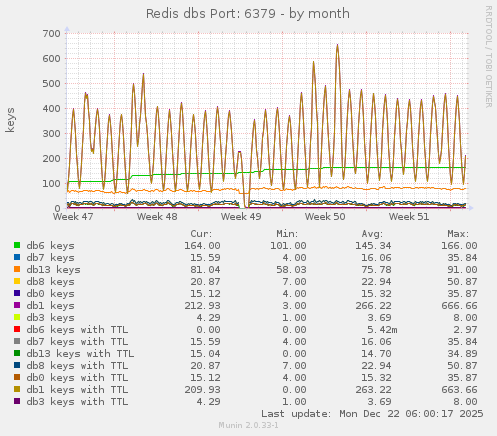The height and width of the screenshot is (436, 497).
Task: Click the graph dip to zero near Week 49
Action: click(245, 207)
